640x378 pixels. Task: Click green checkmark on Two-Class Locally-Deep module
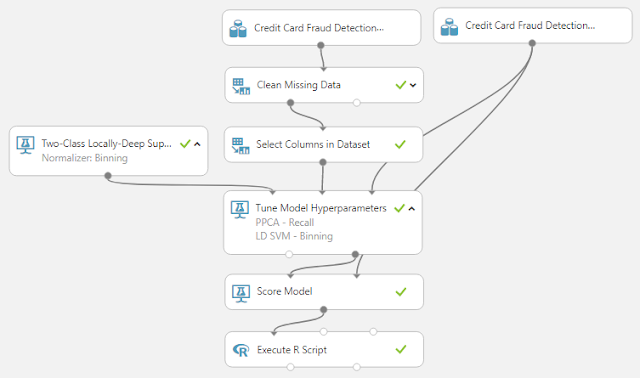pos(185,144)
